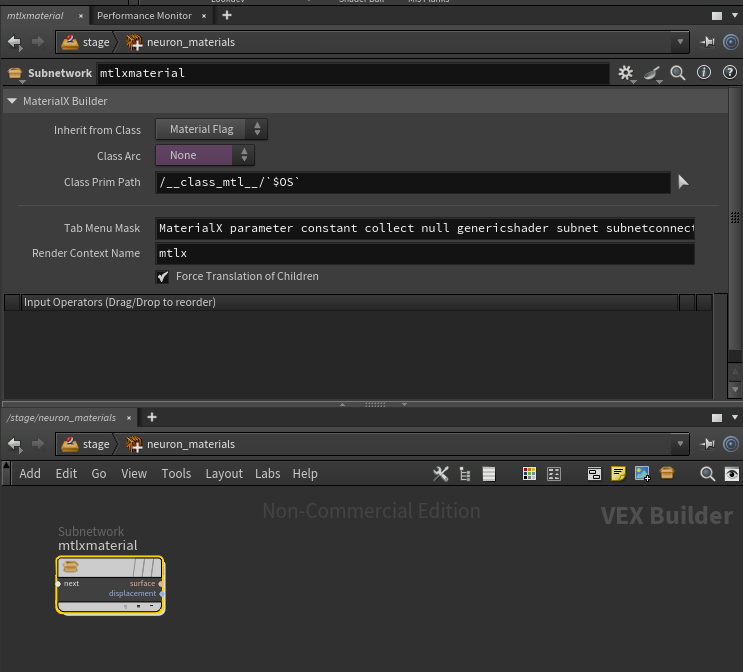Screen dimensions: 743x672
Task: Click the Render Context Name field
Action: pyautogui.click(x=424, y=253)
